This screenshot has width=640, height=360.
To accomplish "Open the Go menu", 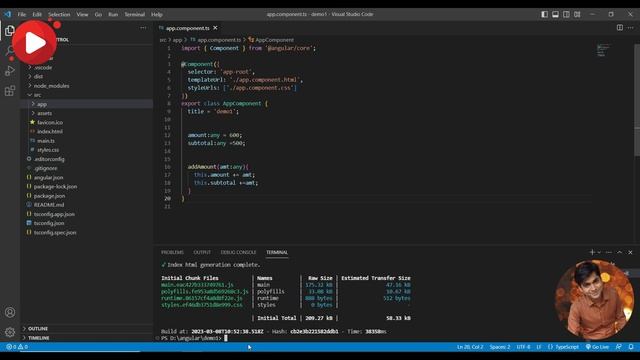I will pos(98,14).
